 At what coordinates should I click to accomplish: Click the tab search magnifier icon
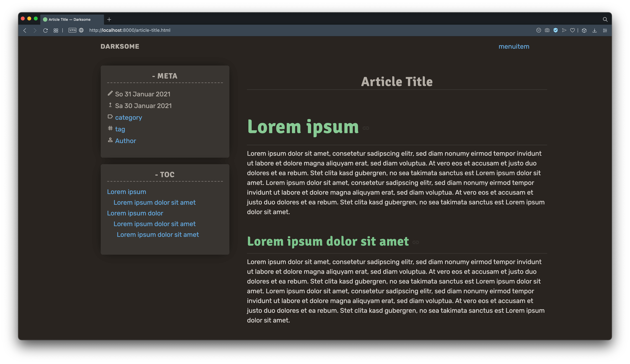[x=605, y=19]
